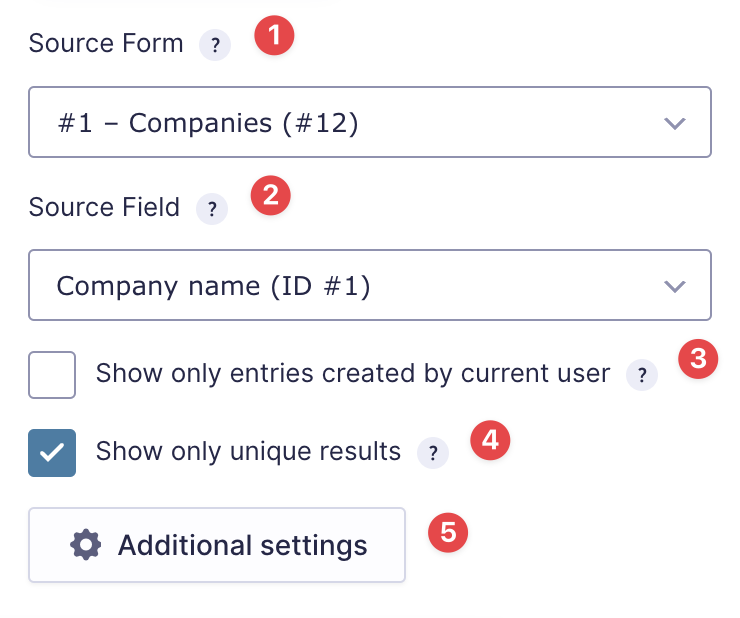Click help icon for current user entries option

[641, 376]
